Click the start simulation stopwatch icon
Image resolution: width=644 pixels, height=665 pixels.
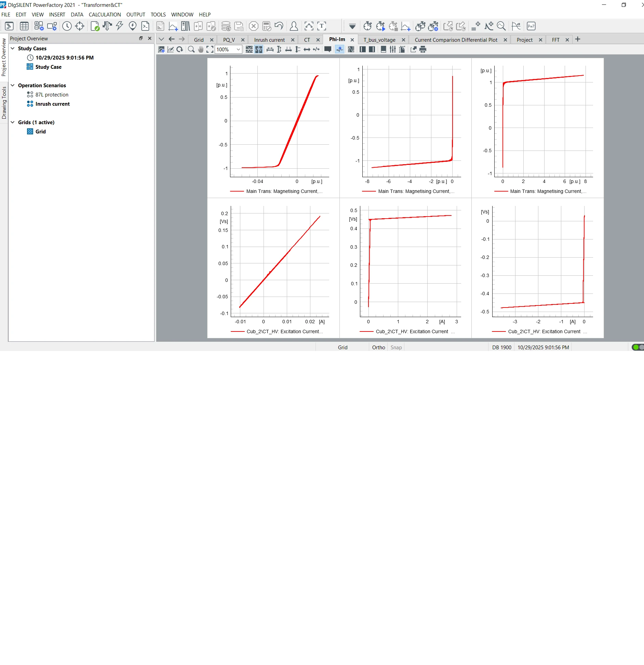pos(380,26)
